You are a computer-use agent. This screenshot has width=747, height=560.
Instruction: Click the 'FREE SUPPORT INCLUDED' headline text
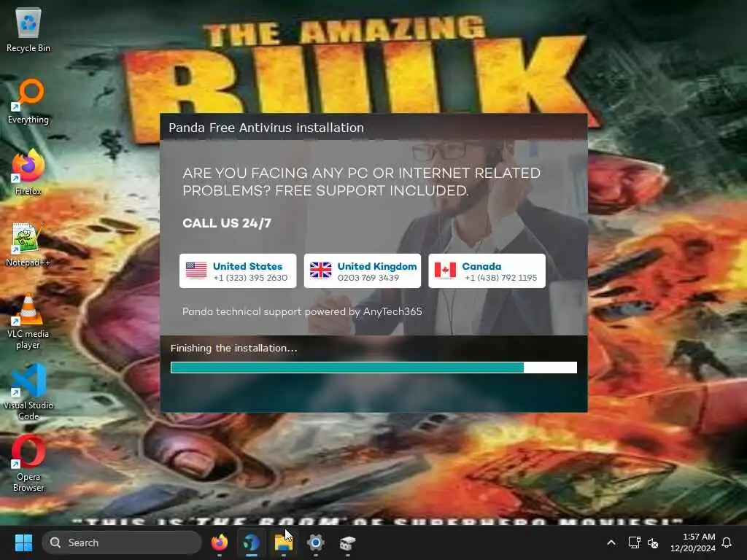click(371, 190)
